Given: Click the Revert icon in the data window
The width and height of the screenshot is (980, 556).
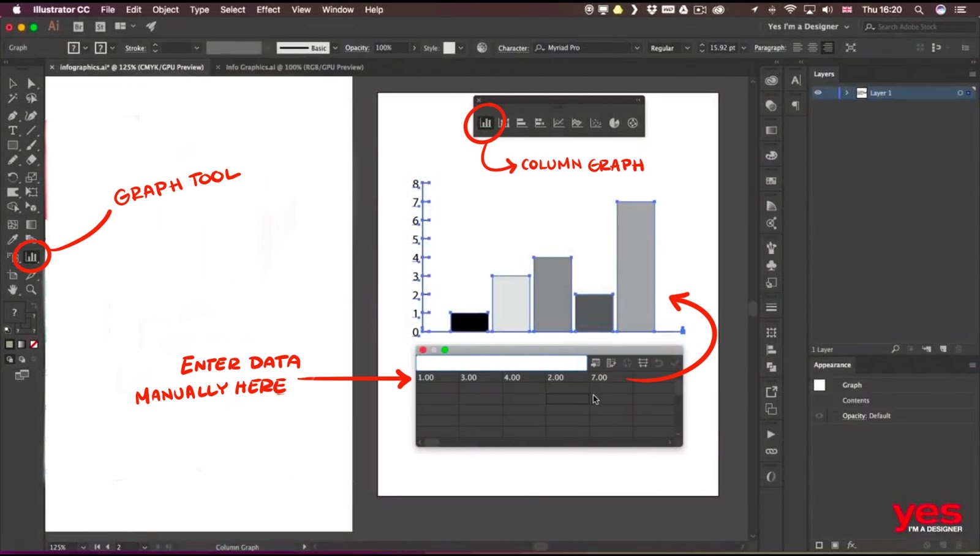Looking at the screenshot, I should pos(658,363).
